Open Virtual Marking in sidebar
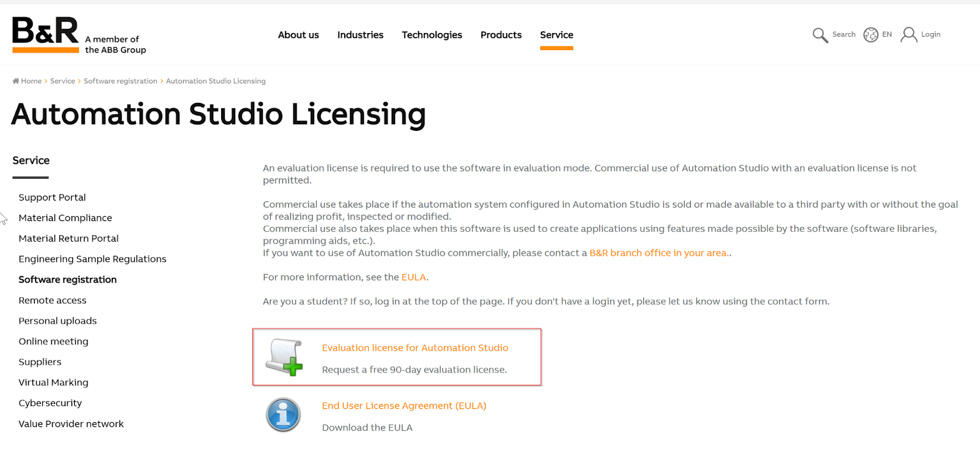Image resolution: width=980 pixels, height=454 pixels. point(53,382)
